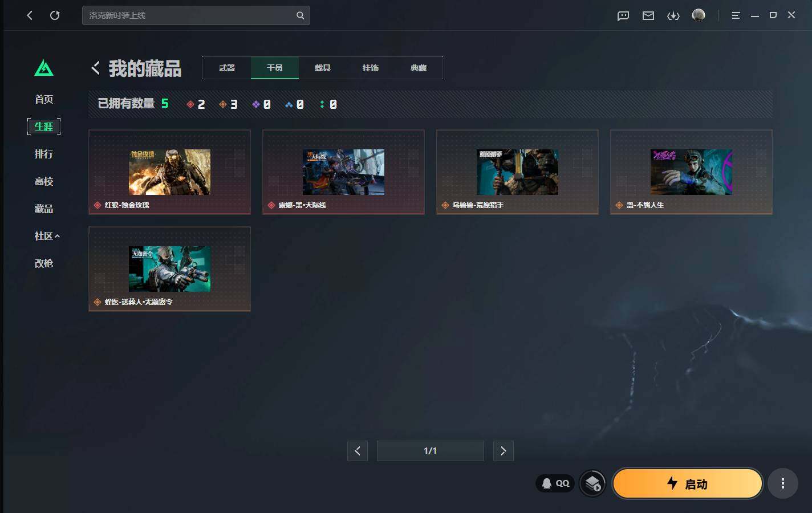Open 改枪 in the sidebar
812x513 pixels.
44,263
